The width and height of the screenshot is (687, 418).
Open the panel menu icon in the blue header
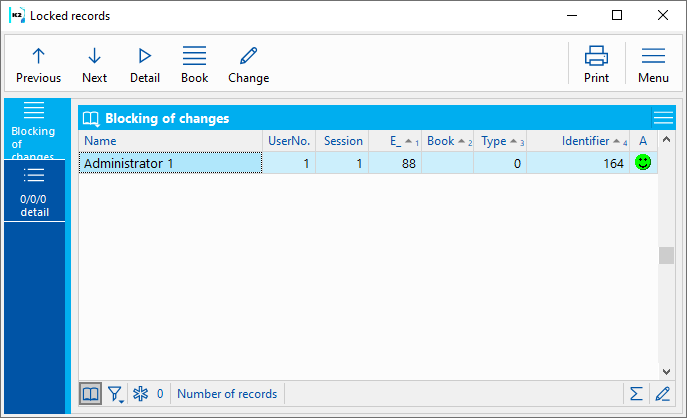pos(663,118)
